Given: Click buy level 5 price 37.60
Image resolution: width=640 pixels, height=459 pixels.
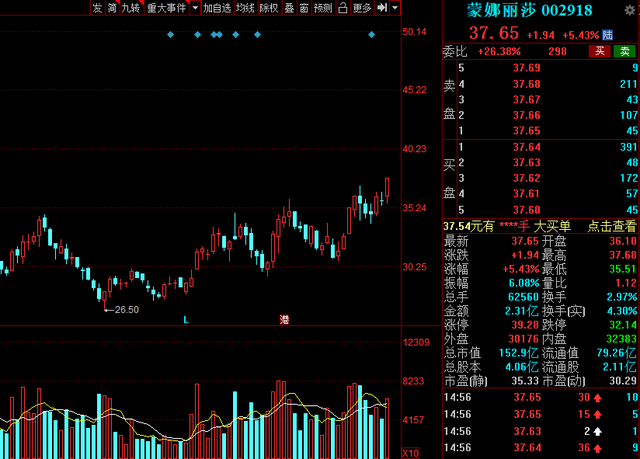Looking at the screenshot, I should 527,210.
